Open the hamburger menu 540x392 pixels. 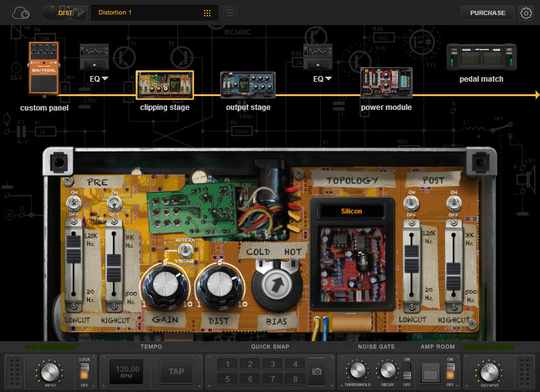(x=229, y=13)
